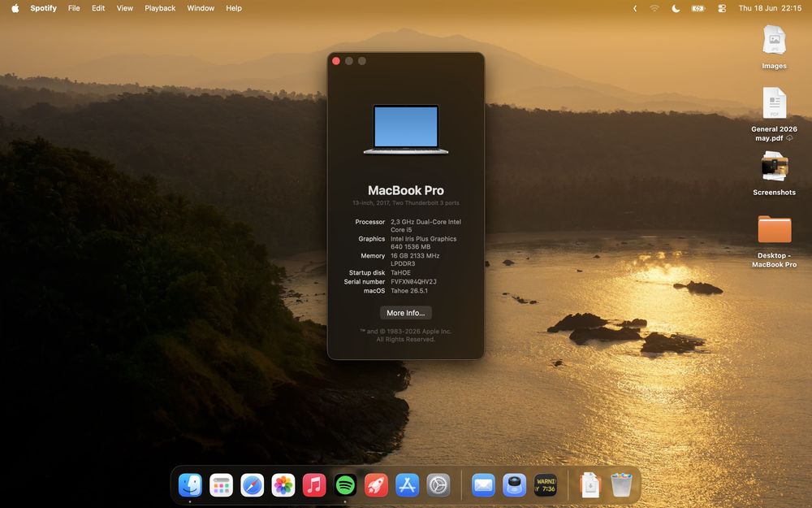Screen dimensions: 812x508
Task: Click the serial number FVFXN04QHV2J
Action: coord(413,282)
